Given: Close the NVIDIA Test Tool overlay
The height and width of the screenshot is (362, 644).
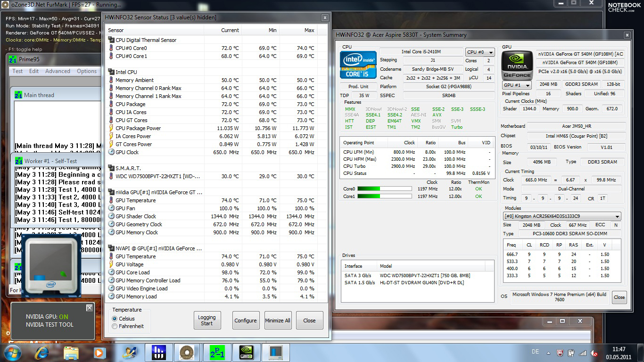Looking at the screenshot, I should click(x=89, y=308).
